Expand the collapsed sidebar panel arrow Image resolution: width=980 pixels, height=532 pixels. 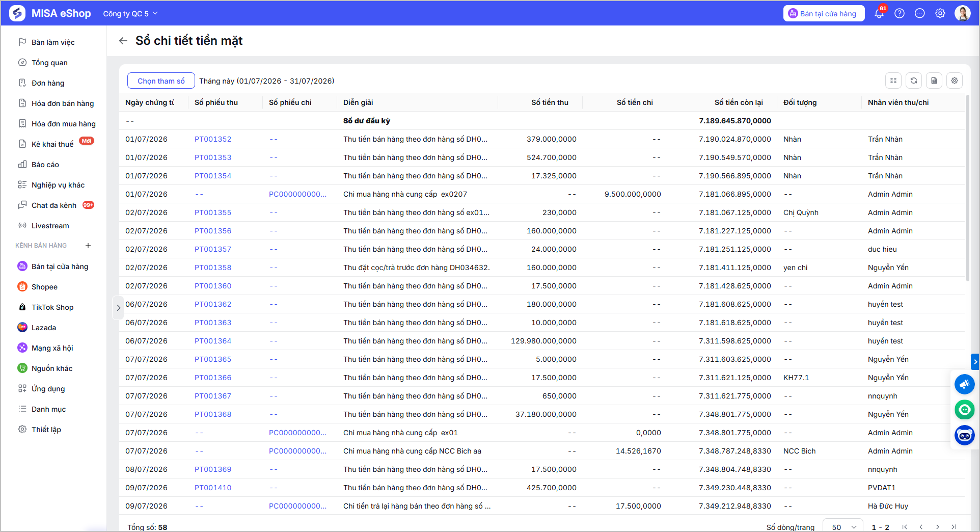click(118, 308)
